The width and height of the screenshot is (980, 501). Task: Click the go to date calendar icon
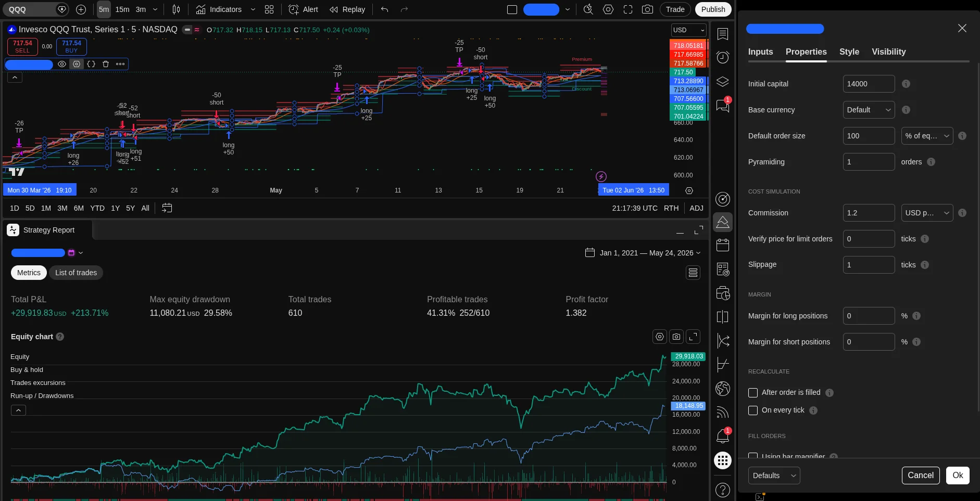167,208
